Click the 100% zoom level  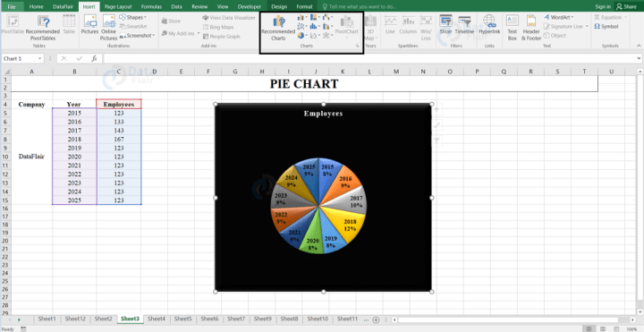tap(631, 328)
